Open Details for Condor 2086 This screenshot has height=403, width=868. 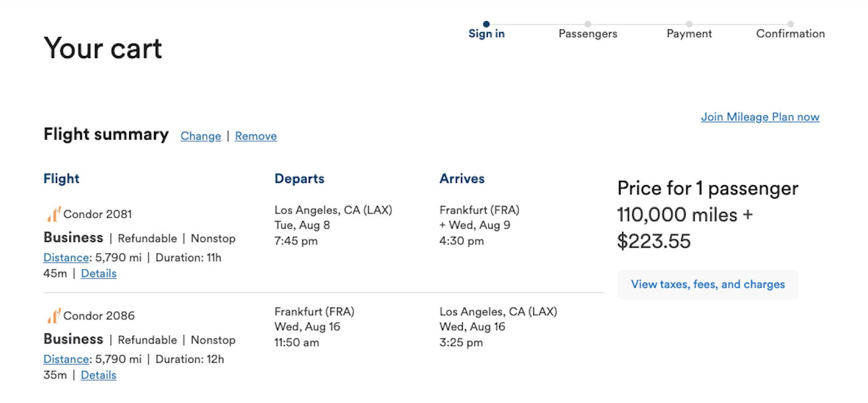(x=98, y=375)
